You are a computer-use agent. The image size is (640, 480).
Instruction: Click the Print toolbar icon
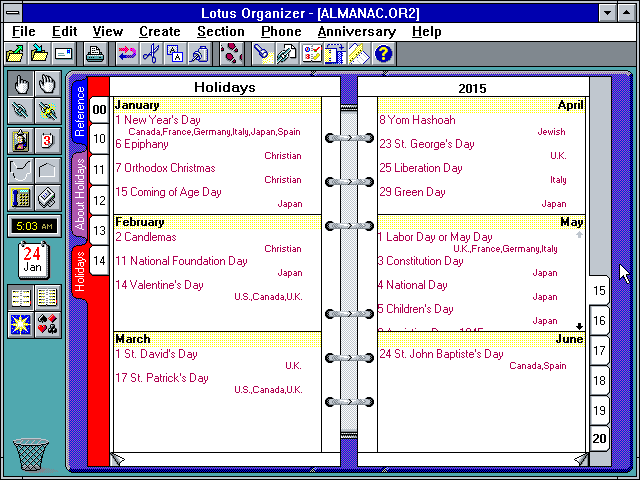pos(95,53)
